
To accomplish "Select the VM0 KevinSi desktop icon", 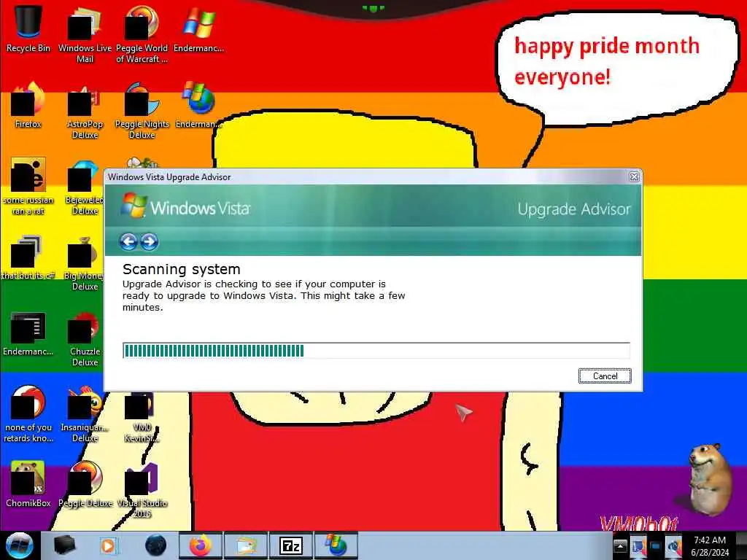I will tap(142, 416).
